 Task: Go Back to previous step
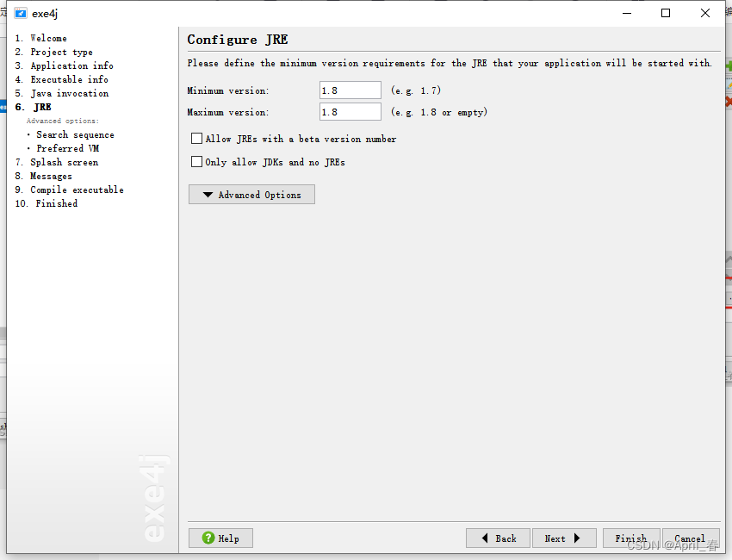pyautogui.click(x=498, y=538)
